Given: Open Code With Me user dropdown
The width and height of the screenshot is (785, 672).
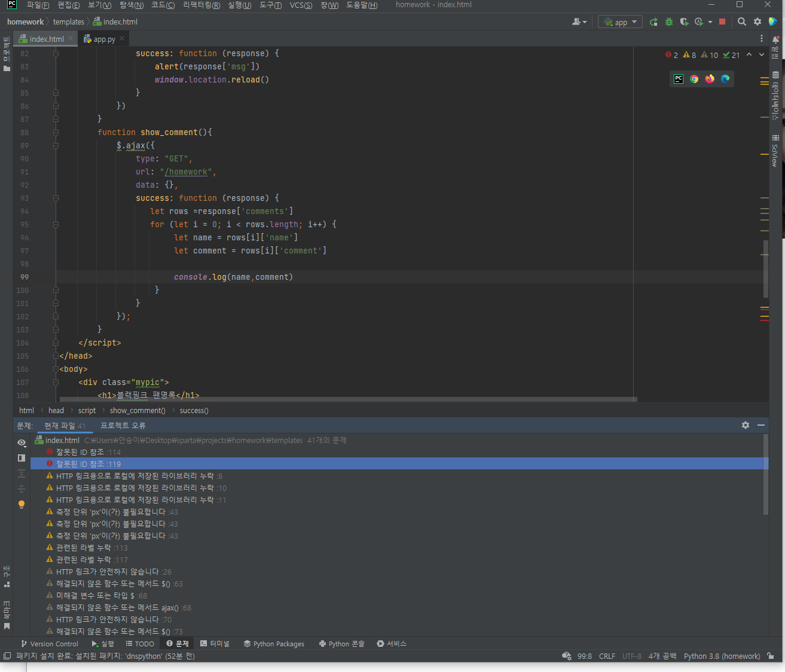Looking at the screenshot, I should (x=579, y=22).
